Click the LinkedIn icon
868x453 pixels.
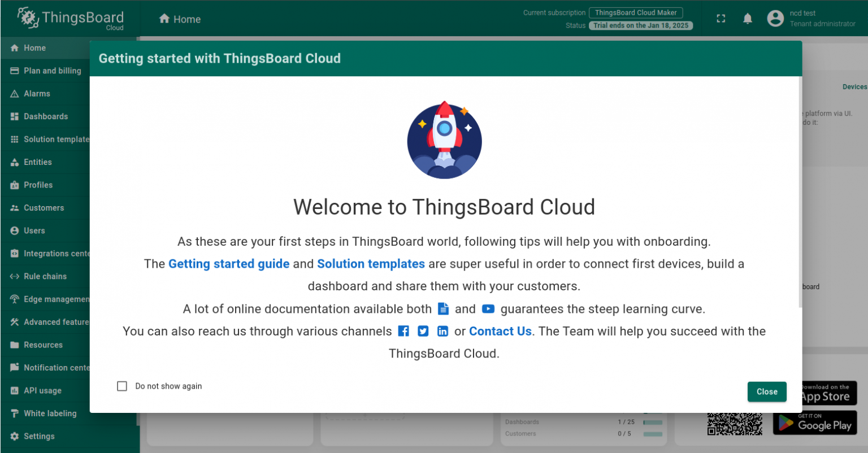coord(442,331)
